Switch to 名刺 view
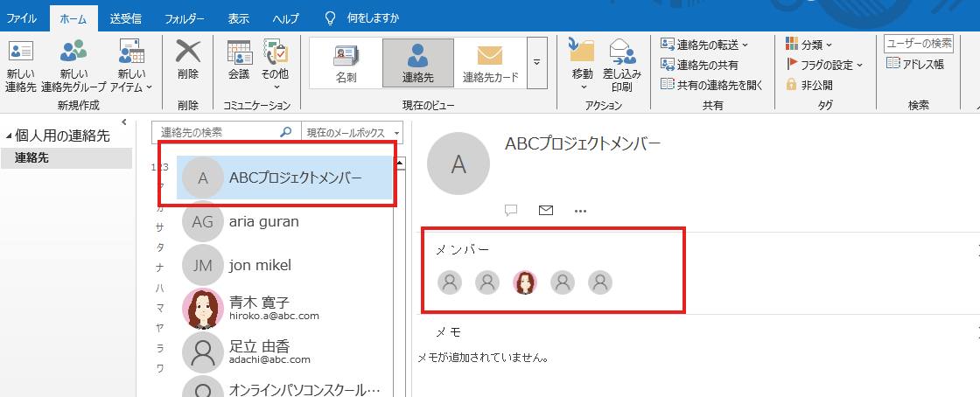Viewport: 980px width, 397px height. pos(346,62)
